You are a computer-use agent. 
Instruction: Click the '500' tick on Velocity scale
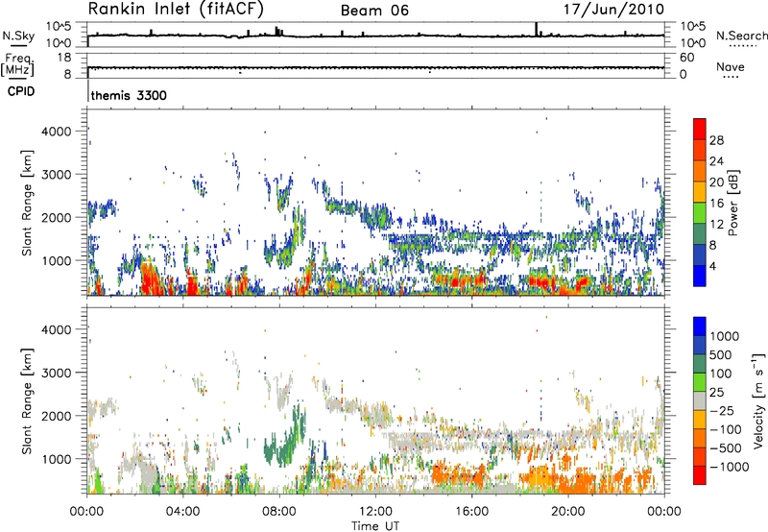(722, 355)
